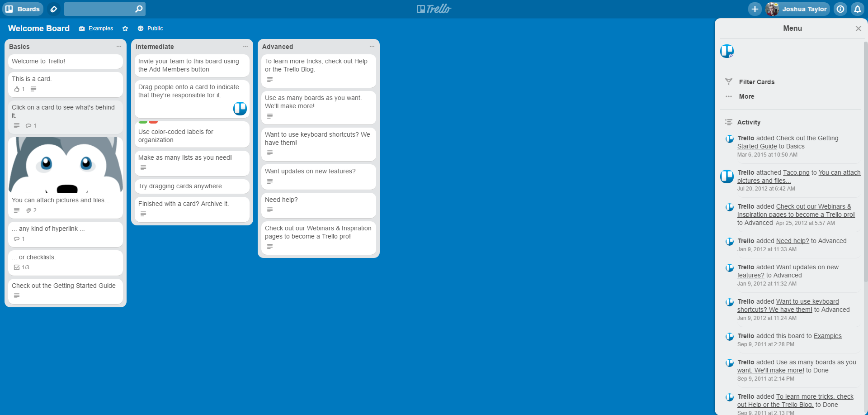The width and height of the screenshot is (868, 415).
Task: Click description icon on Need help? card
Action: click(x=270, y=210)
